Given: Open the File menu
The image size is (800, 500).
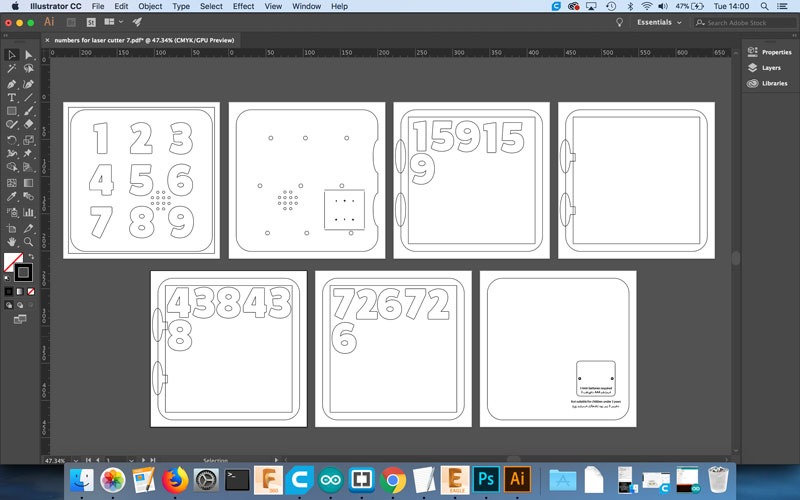Looking at the screenshot, I should point(98,6).
